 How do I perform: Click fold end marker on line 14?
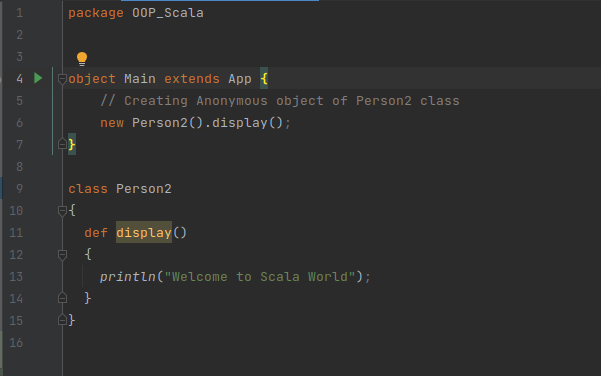pos(62,298)
